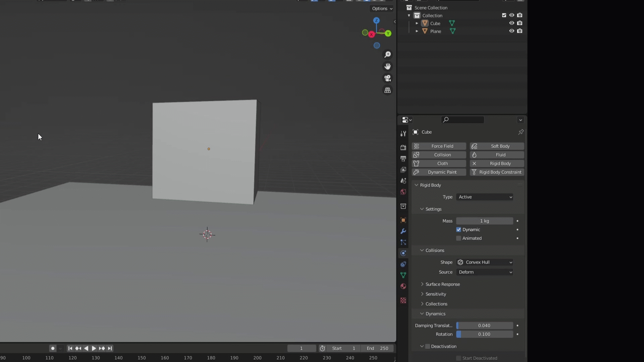Open the collision Shape dropdown

coord(485,262)
